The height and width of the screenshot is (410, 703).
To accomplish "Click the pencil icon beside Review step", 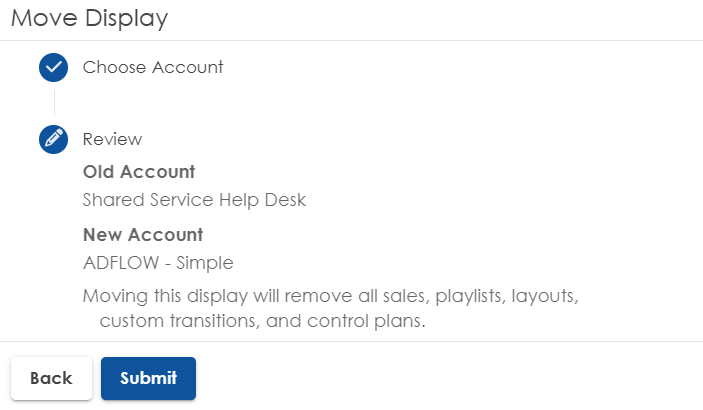I will (53, 139).
